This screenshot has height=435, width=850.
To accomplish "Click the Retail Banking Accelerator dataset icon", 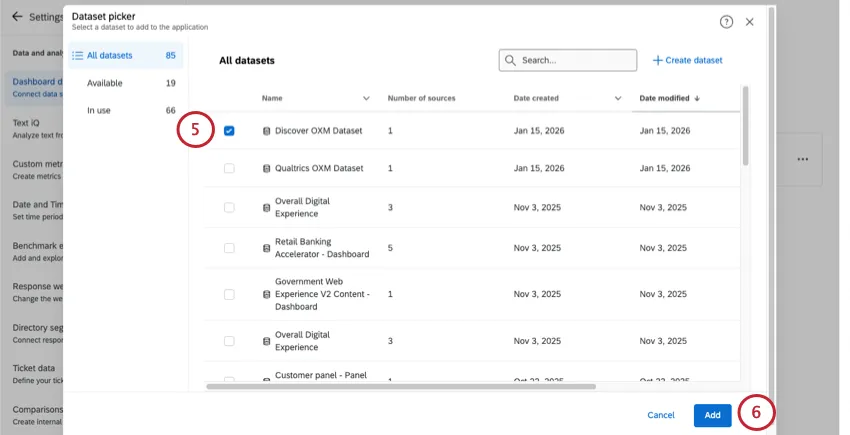I will (x=267, y=248).
